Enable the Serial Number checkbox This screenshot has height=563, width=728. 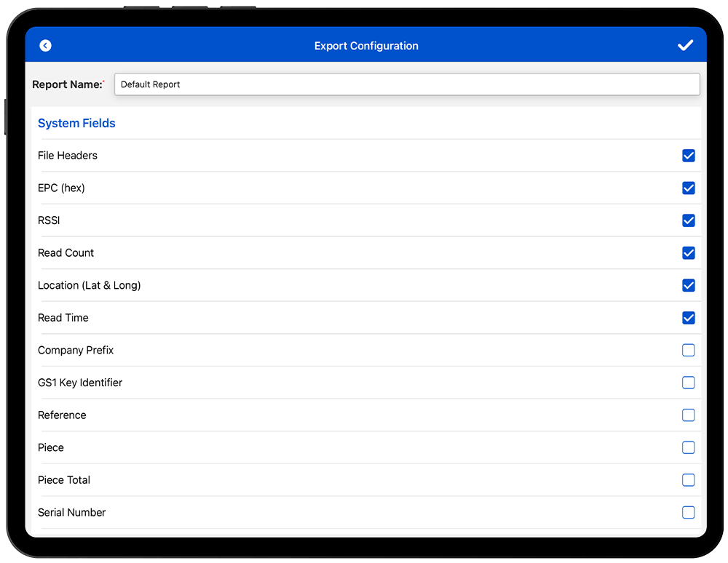(688, 513)
